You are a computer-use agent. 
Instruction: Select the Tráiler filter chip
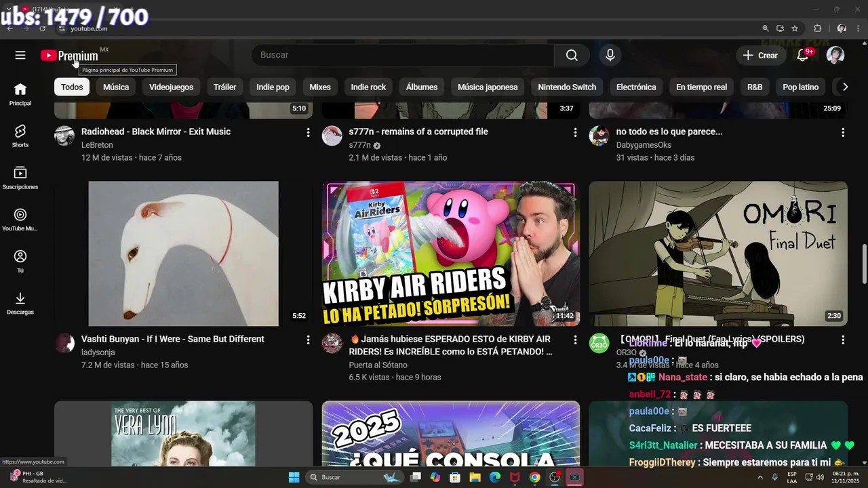[225, 87]
